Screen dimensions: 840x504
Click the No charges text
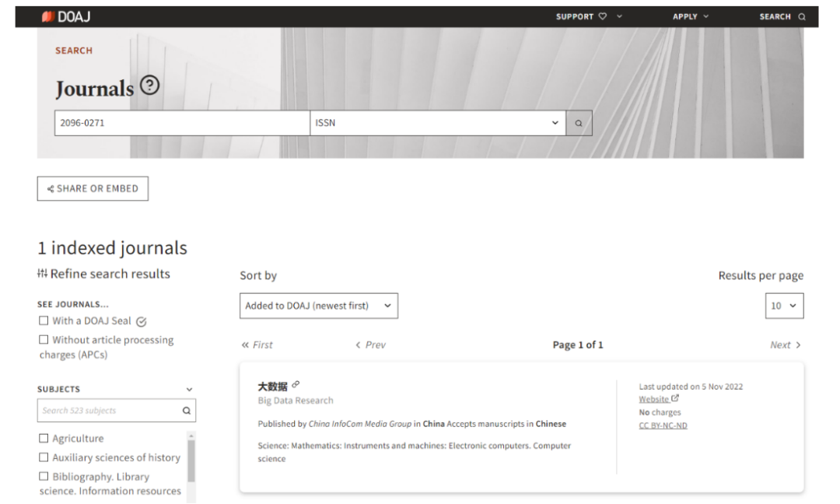click(660, 412)
